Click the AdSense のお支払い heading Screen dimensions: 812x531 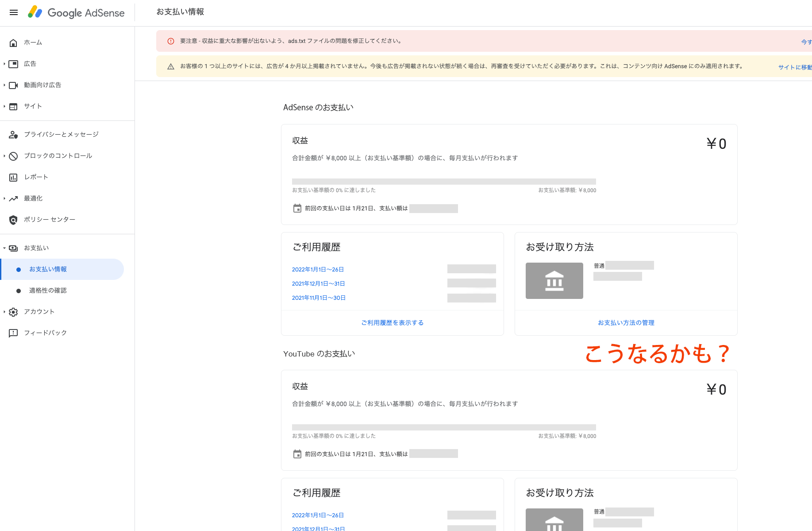(318, 108)
